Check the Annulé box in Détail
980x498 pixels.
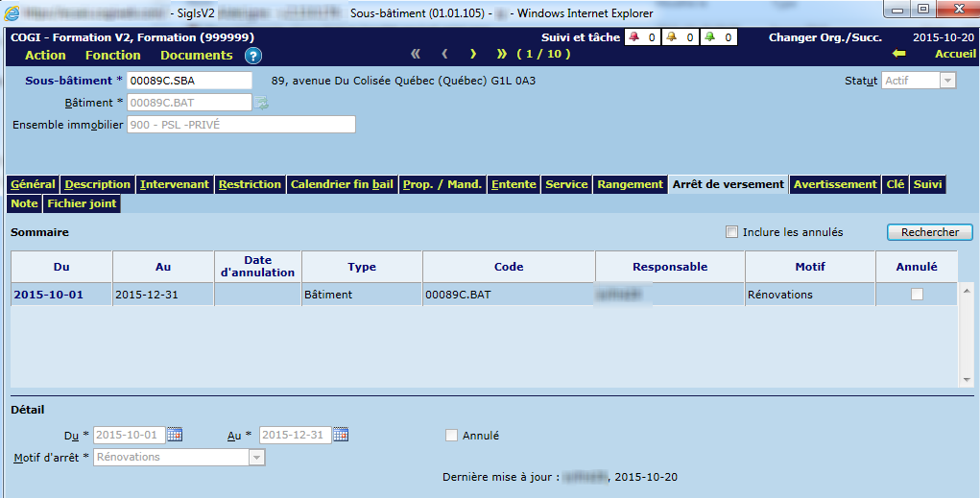pyautogui.click(x=452, y=436)
